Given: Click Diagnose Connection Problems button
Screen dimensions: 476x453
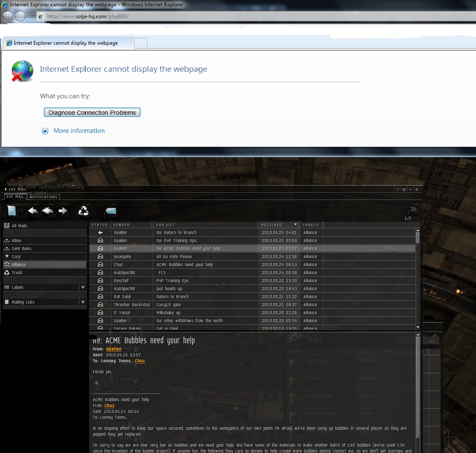Looking at the screenshot, I should [x=92, y=112].
